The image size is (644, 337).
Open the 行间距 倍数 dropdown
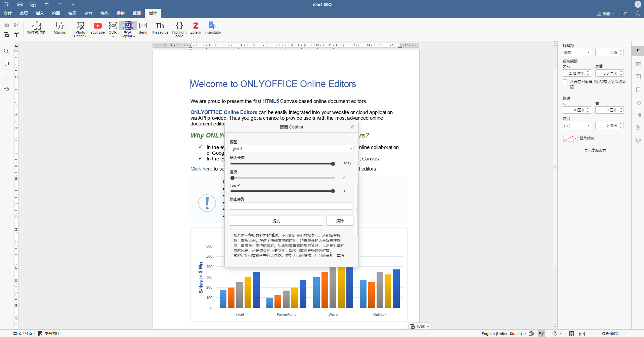[577, 52]
